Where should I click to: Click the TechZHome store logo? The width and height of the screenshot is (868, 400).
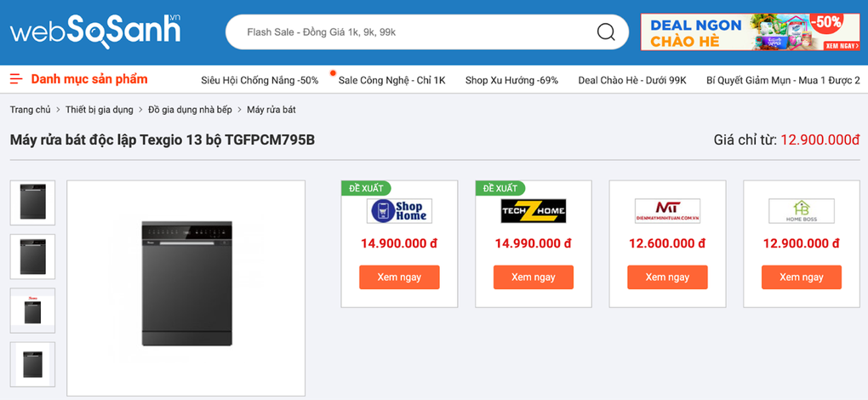point(533,211)
